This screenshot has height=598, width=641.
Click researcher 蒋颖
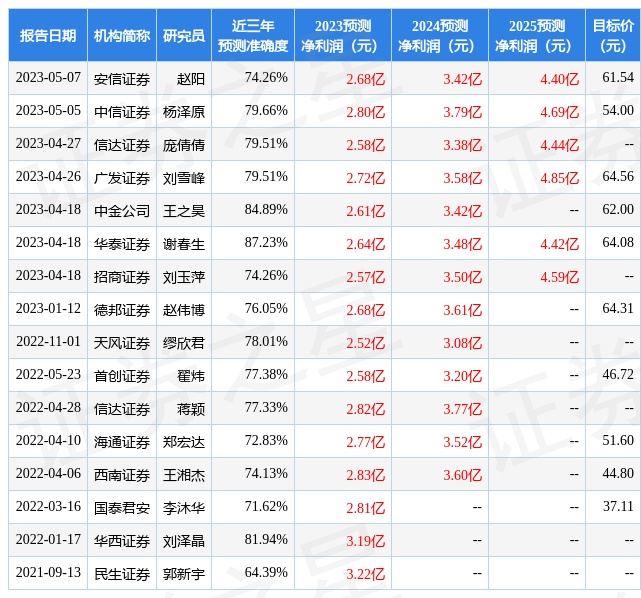191,410
